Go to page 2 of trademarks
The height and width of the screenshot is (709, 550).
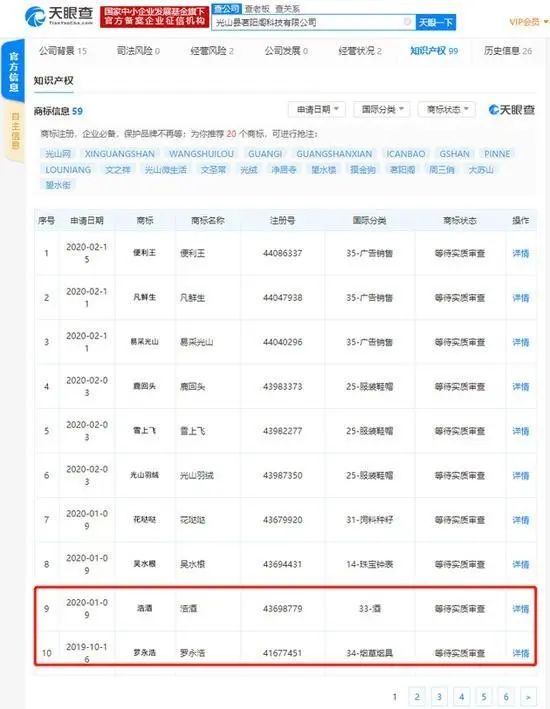click(417, 696)
